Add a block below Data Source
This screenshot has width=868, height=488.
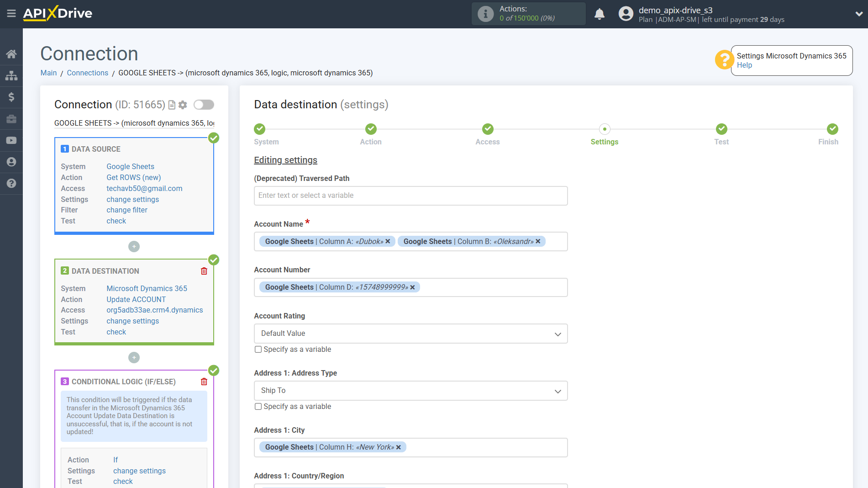coord(134,246)
